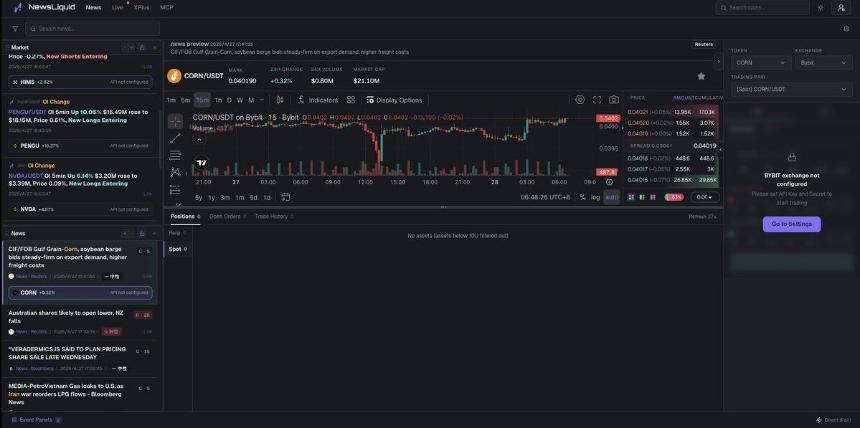This screenshot has height=428, width=860.
Task: Select the Fibonacci retracement tool
Action: click(x=175, y=155)
